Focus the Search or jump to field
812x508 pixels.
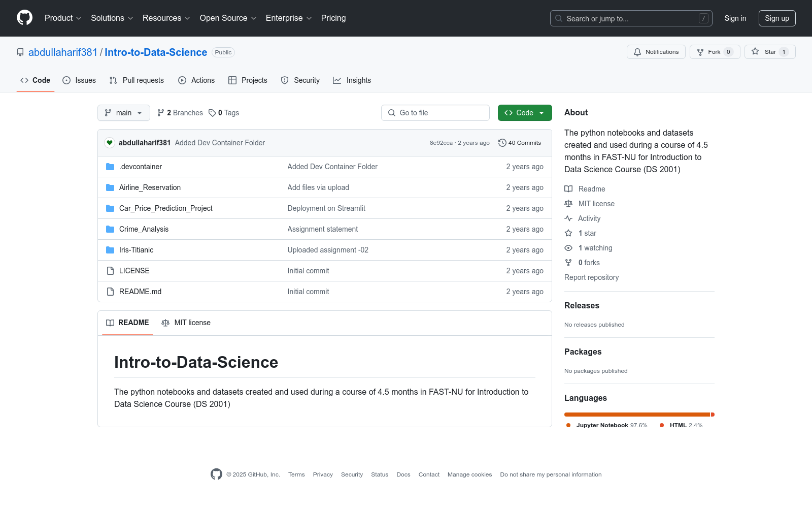pos(631,18)
